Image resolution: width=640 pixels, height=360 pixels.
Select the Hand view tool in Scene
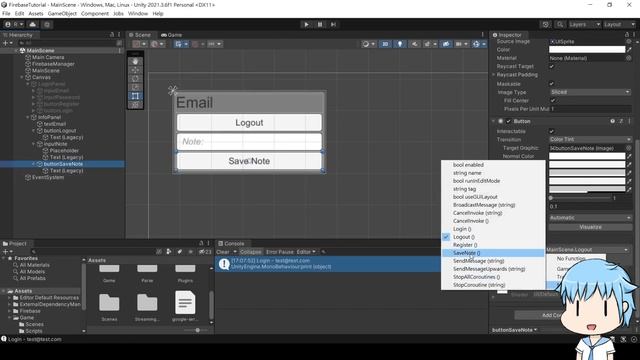135,61
